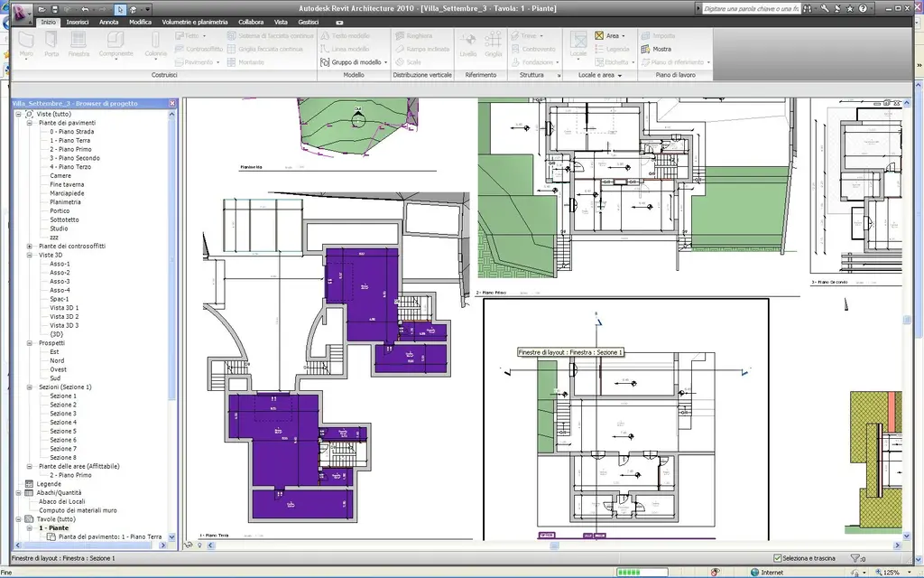
Task: Select the Modify arrow cursor tool
Action: point(120,9)
